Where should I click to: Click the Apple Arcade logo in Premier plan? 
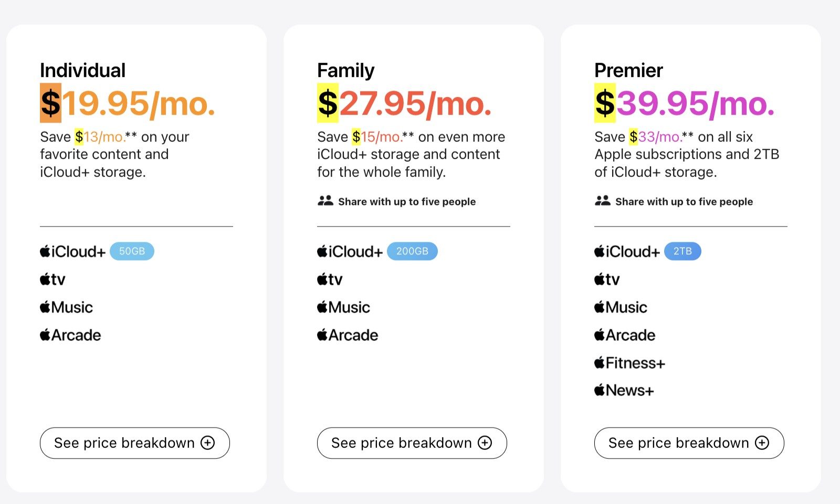coord(625,335)
